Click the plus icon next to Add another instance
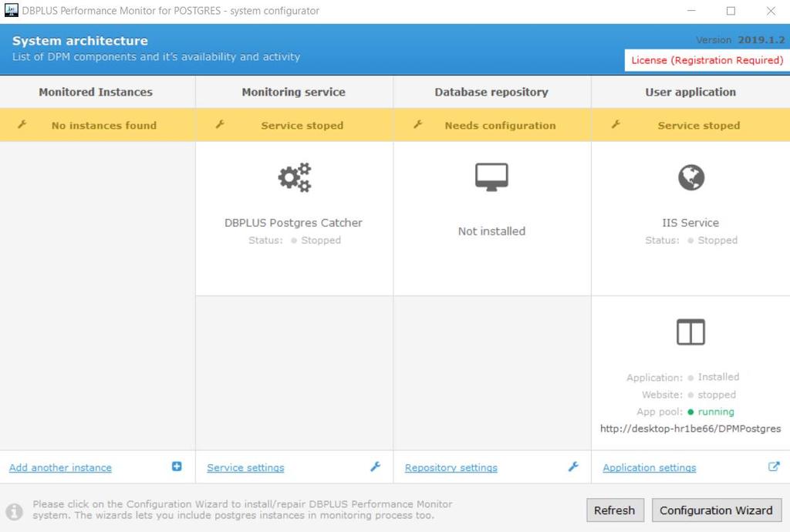This screenshot has height=532, width=790. click(x=177, y=466)
